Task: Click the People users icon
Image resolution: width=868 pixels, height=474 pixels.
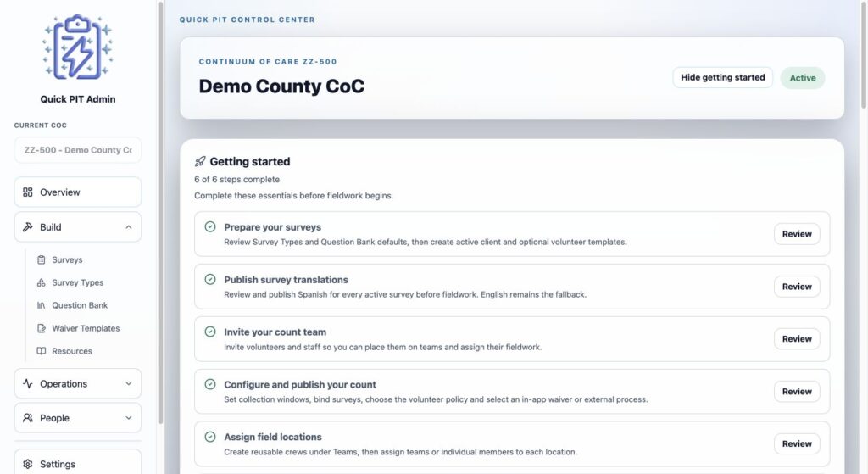Action: tap(28, 418)
